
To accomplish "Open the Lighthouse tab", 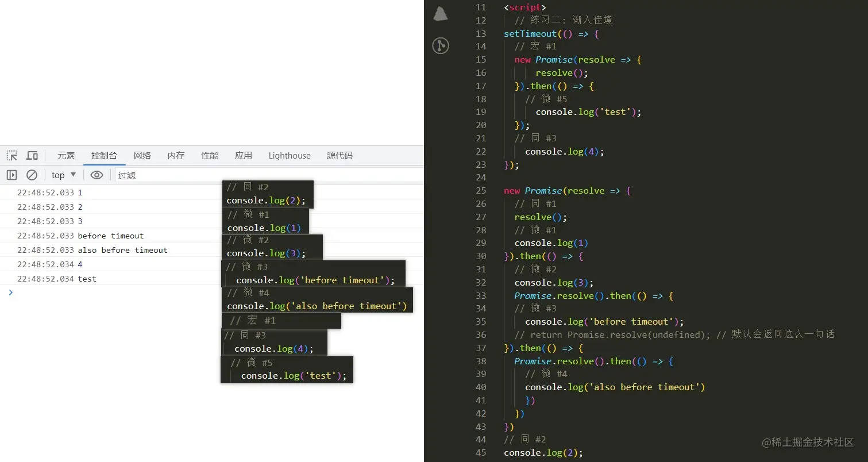I will click(x=290, y=156).
